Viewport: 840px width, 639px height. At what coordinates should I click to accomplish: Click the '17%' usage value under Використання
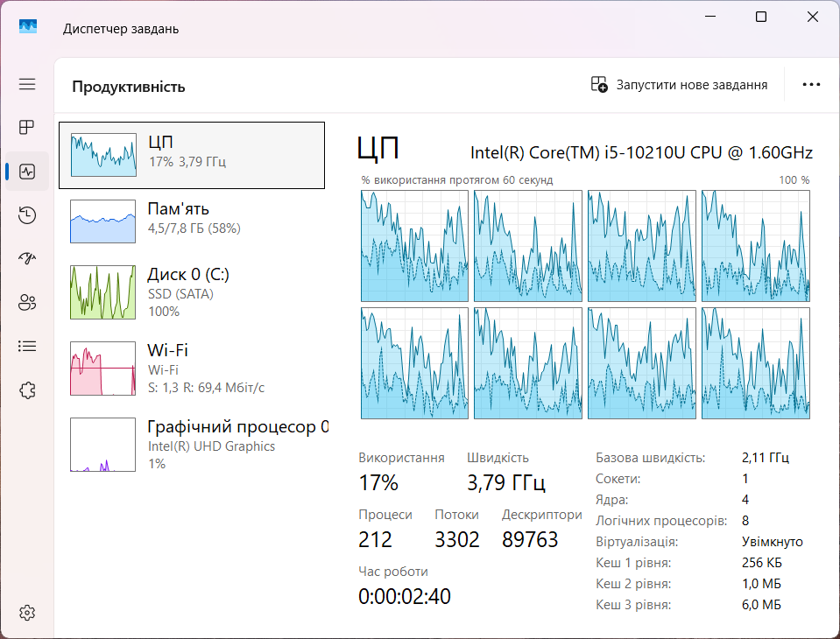[x=378, y=482]
